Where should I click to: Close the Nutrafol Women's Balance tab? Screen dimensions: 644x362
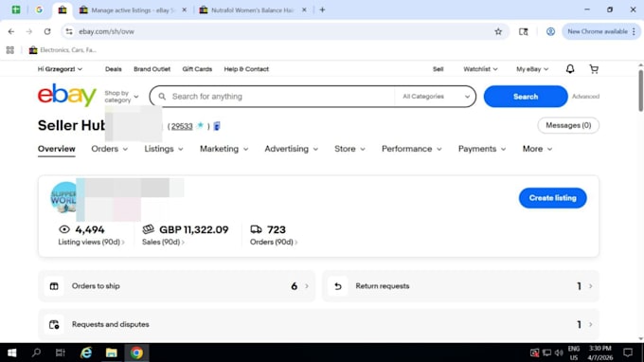point(304,9)
